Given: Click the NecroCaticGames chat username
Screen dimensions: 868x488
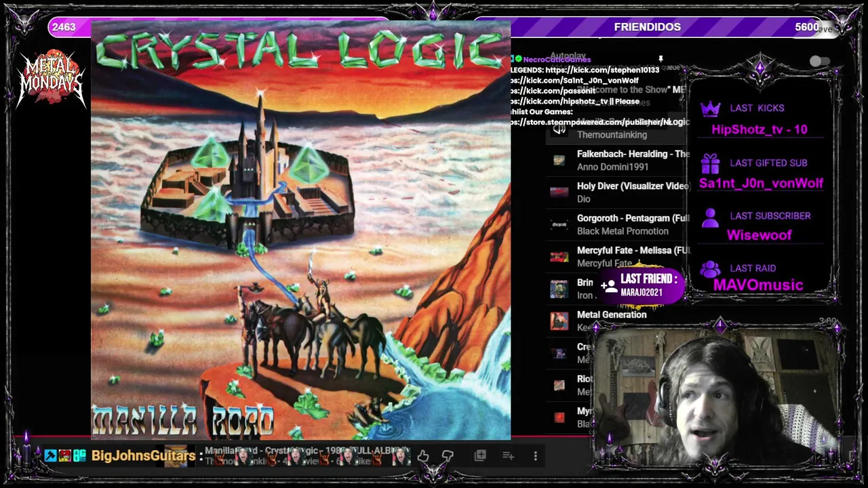Looking at the screenshot, I should point(557,60).
